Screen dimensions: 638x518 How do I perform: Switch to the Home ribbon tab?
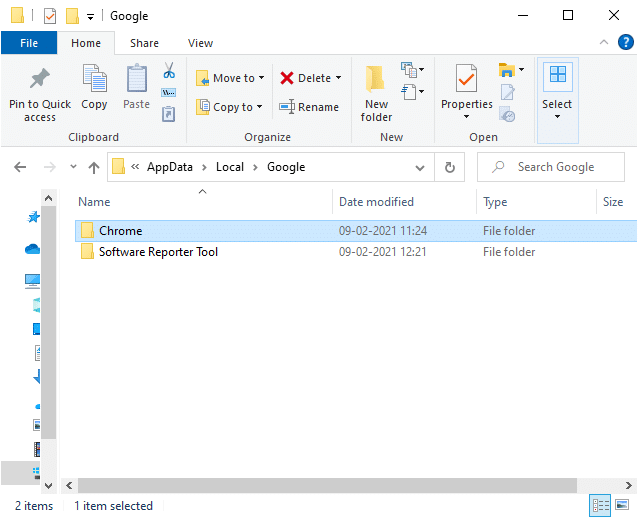[86, 43]
